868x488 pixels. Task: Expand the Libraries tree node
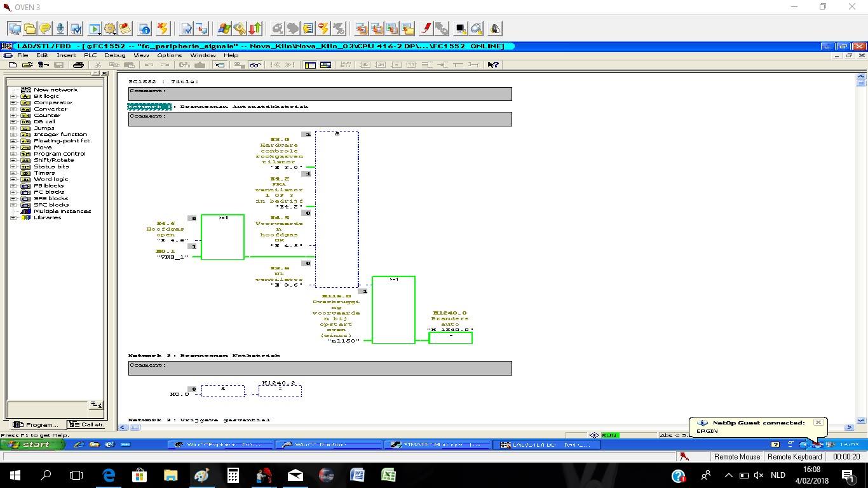[x=13, y=218]
